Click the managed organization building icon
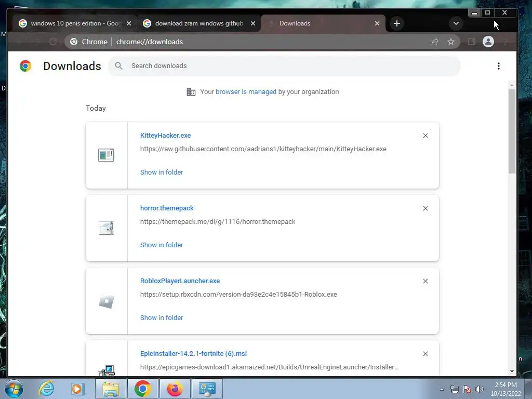 [x=191, y=92]
